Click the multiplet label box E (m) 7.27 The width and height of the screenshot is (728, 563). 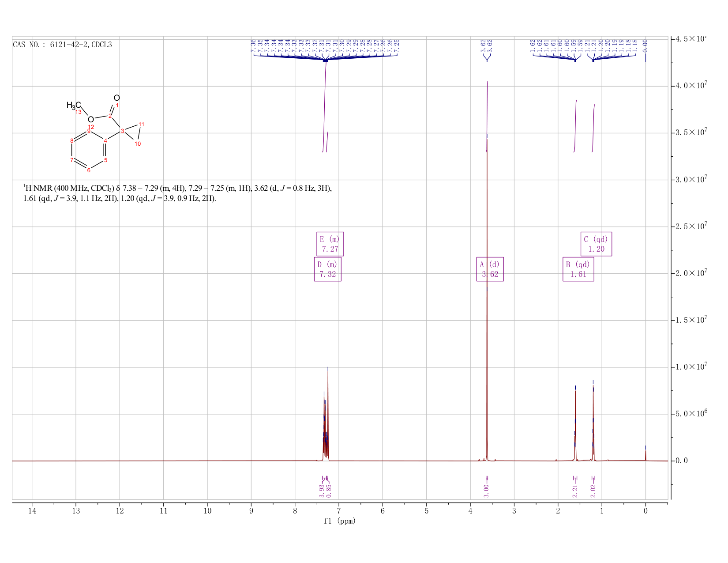(x=330, y=244)
